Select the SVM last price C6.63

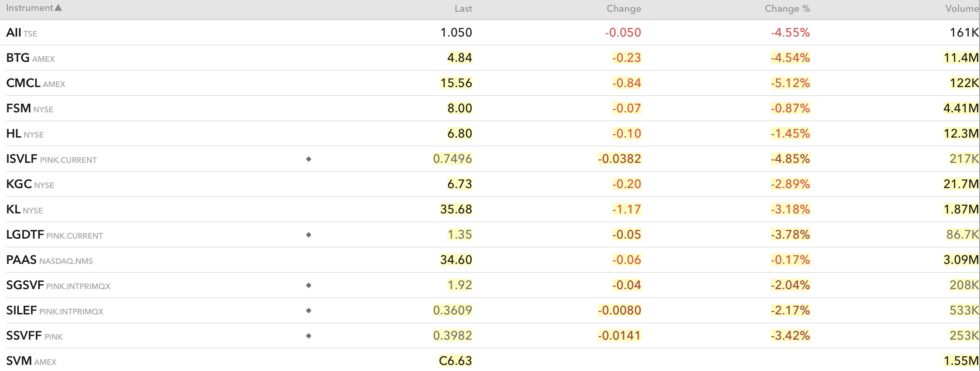455,361
